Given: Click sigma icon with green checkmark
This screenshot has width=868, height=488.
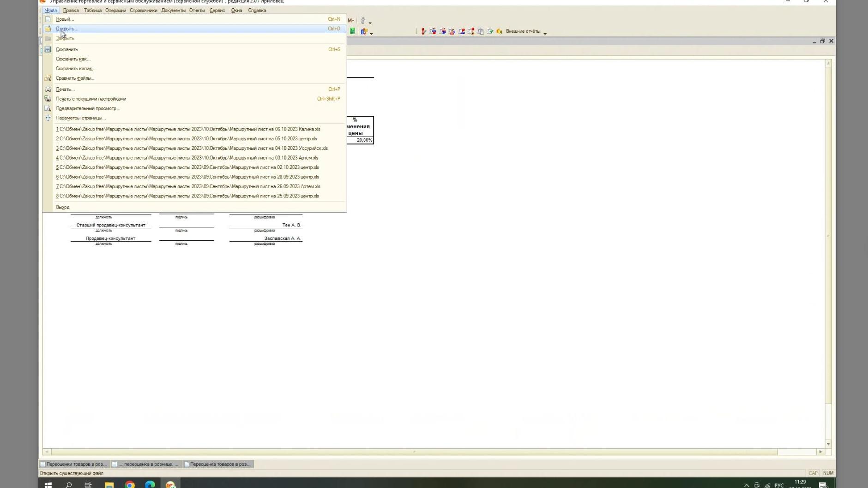Looking at the screenshot, I should [x=490, y=31].
